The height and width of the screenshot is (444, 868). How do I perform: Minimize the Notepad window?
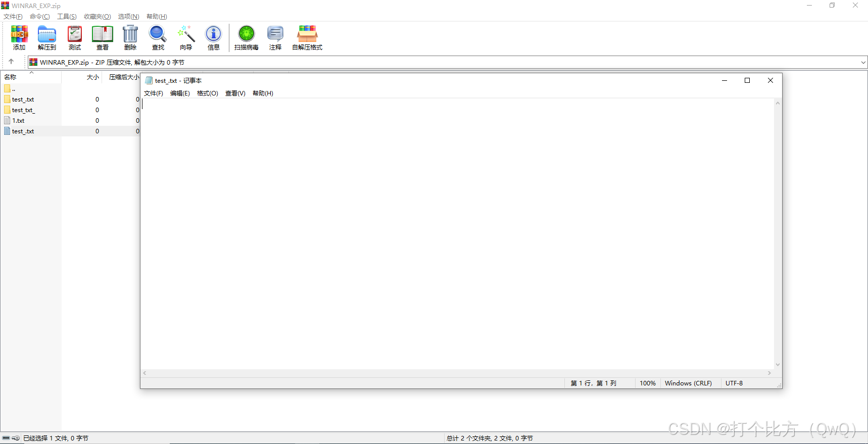(x=725, y=80)
